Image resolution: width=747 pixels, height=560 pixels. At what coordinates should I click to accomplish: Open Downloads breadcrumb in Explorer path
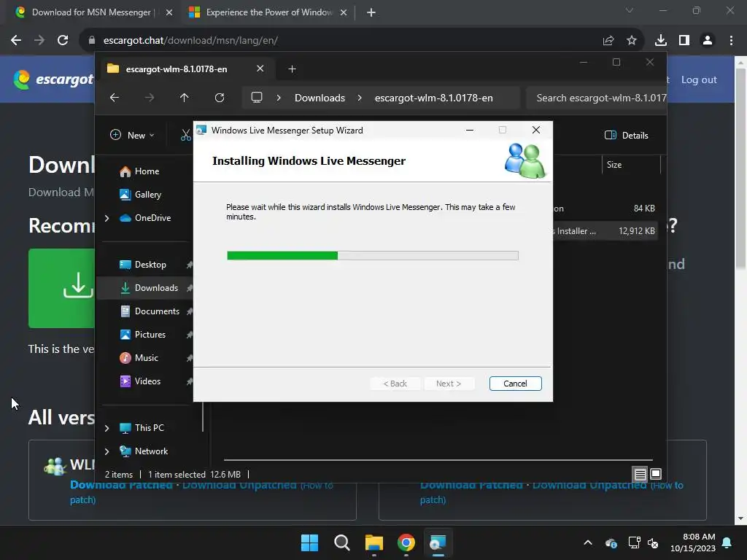click(x=320, y=98)
